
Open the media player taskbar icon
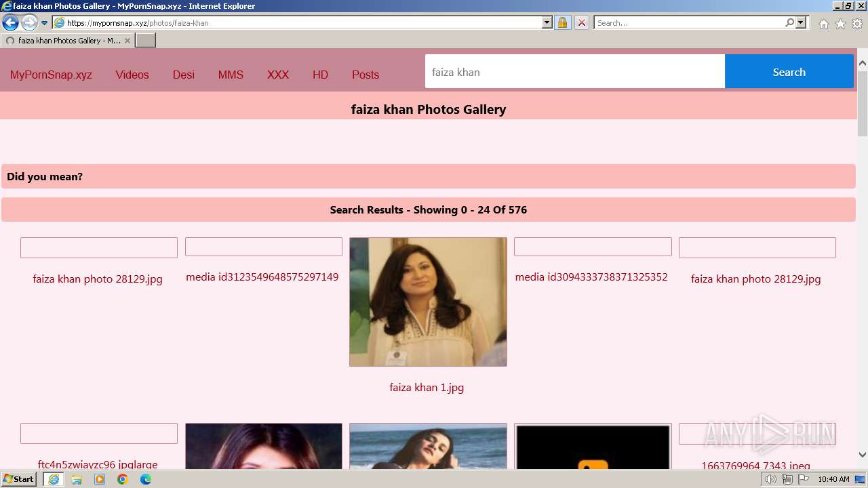[100, 479]
